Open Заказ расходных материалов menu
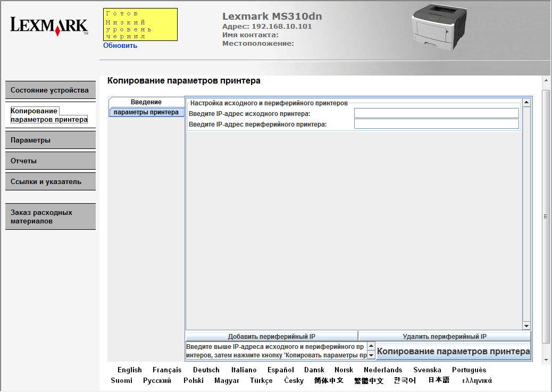552x392 pixels. point(51,216)
